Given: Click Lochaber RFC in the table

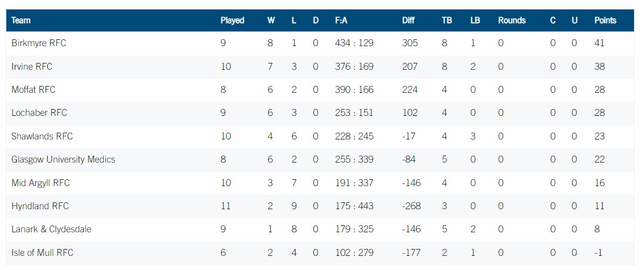Looking at the screenshot, I should click(x=39, y=113).
